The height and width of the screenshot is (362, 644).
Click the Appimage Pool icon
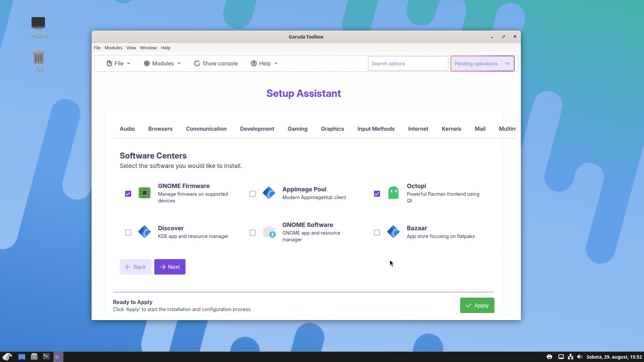(269, 193)
